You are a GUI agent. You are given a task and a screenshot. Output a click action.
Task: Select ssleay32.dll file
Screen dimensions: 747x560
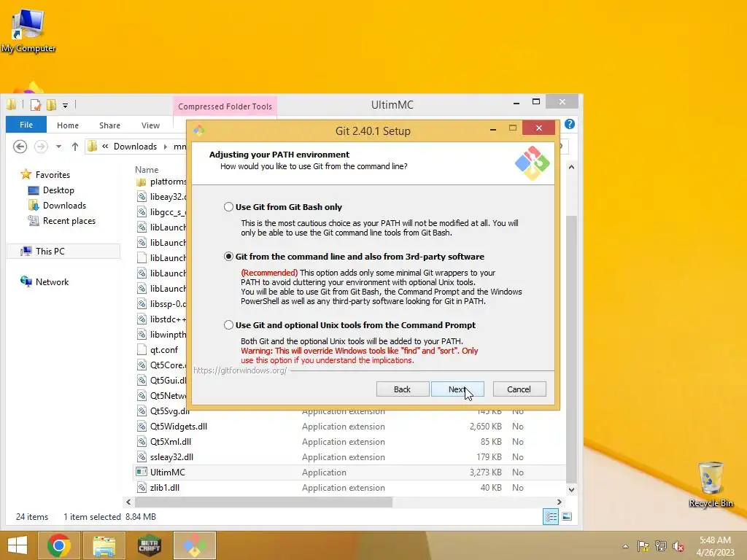[x=171, y=456]
